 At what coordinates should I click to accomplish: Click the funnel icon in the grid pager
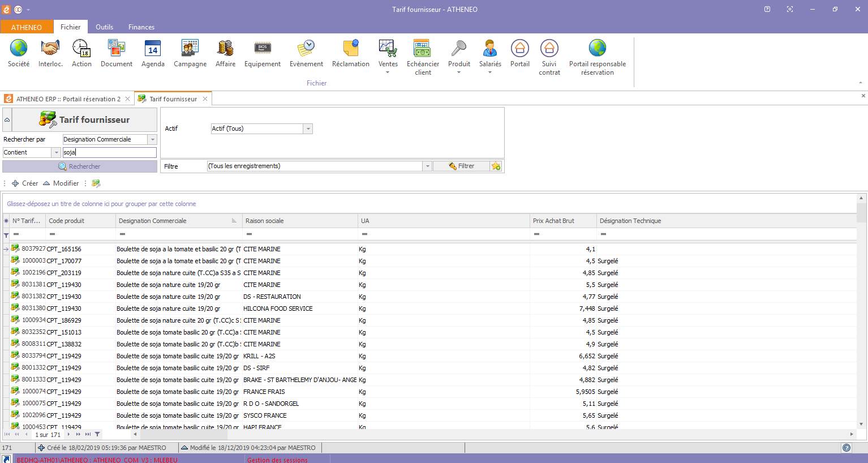pos(97,435)
